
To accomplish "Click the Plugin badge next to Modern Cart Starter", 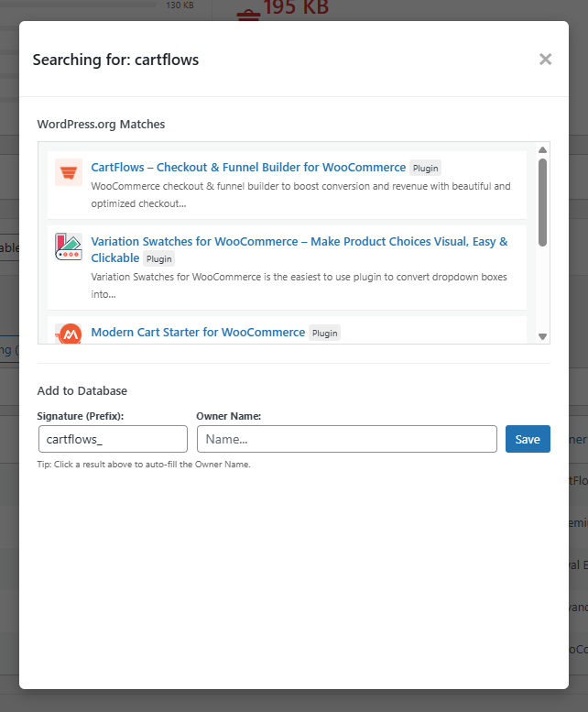I will pyautogui.click(x=324, y=334).
